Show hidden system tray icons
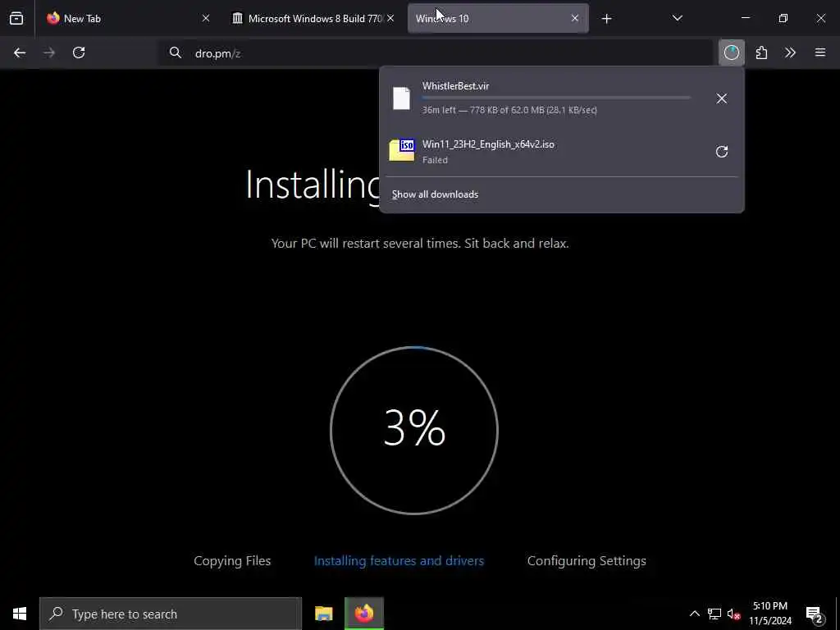840x630 pixels. pos(694,614)
